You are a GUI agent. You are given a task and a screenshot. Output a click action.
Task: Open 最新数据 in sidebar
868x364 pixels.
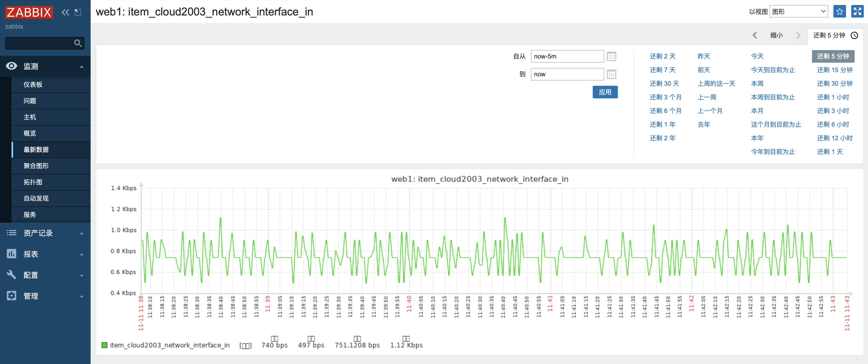pyautogui.click(x=51, y=149)
